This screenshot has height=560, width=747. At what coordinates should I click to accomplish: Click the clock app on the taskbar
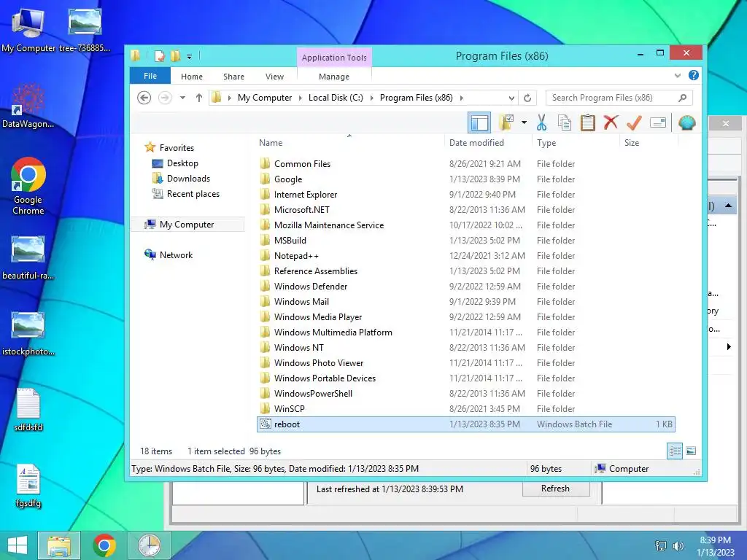pos(149,545)
